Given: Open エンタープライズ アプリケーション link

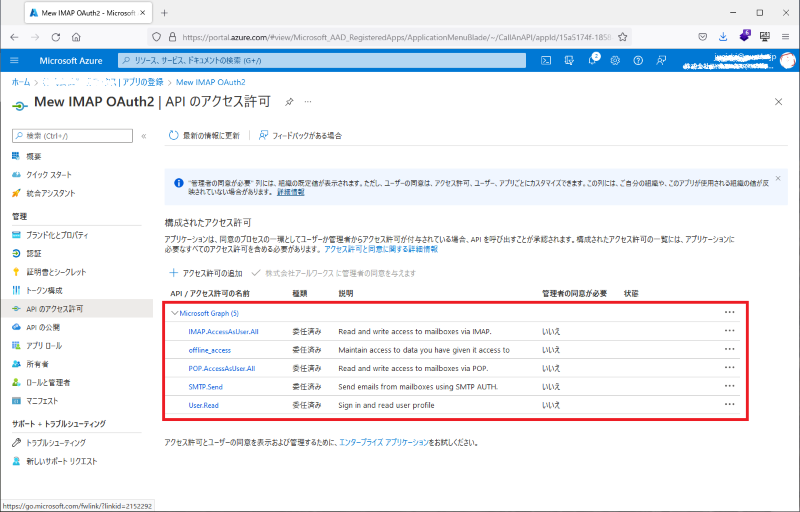Looking at the screenshot, I should pyautogui.click(x=384, y=442).
